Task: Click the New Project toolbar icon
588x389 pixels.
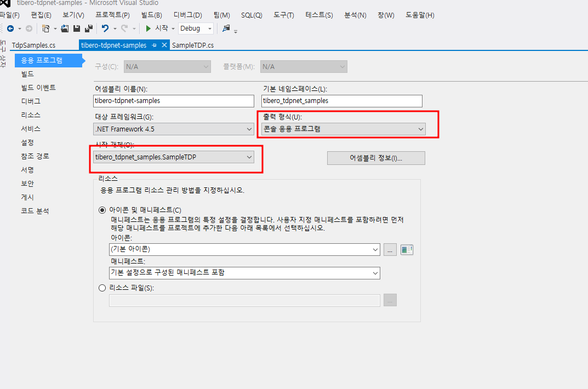Action: pyautogui.click(x=45, y=28)
